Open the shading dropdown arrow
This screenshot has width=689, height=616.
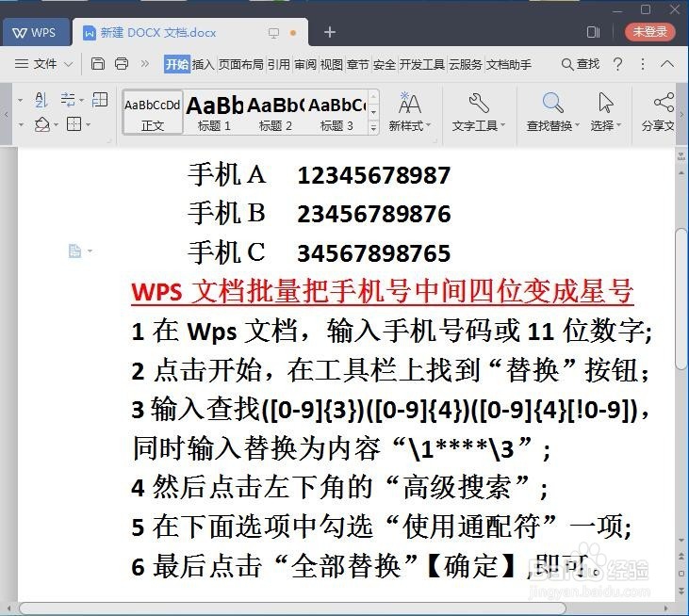[56, 125]
